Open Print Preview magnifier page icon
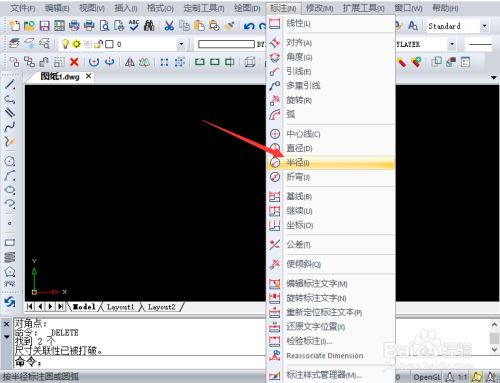The image size is (500, 383). pyautogui.click(x=104, y=26)
